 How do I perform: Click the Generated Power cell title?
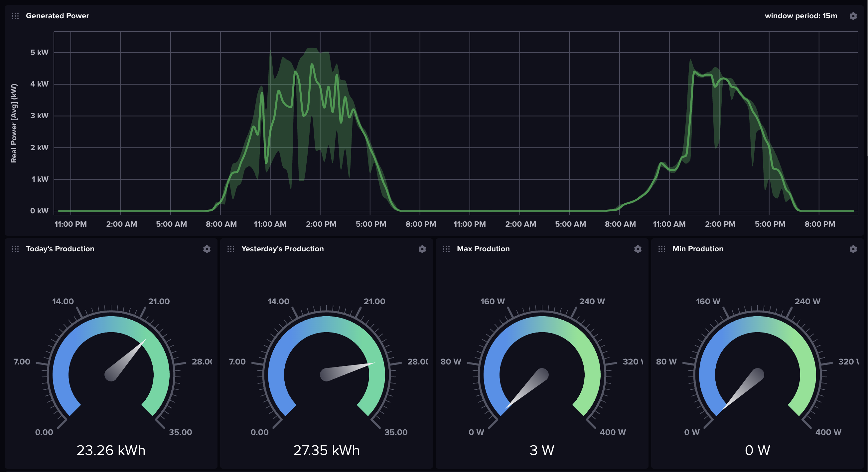(57, 16)
